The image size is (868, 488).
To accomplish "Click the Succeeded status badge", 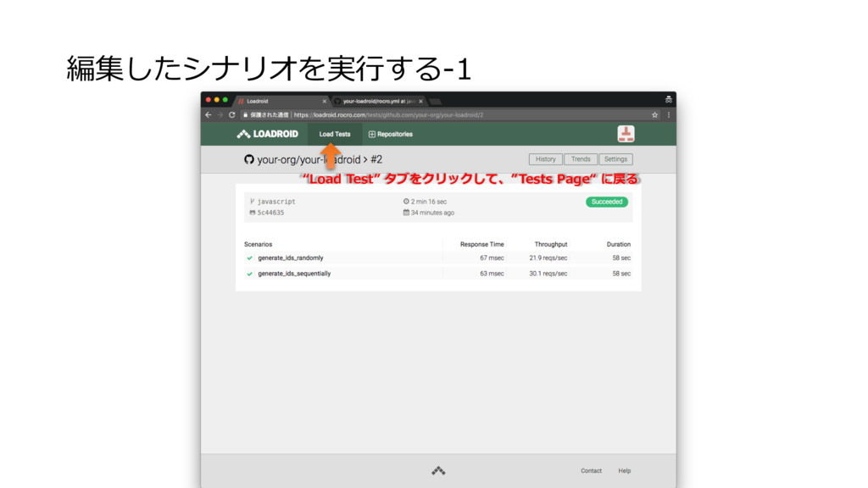I will [607, 202].
